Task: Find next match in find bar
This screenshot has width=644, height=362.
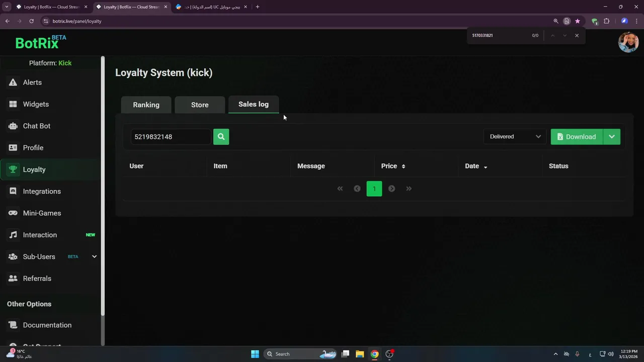Action: tap(565, 36)
